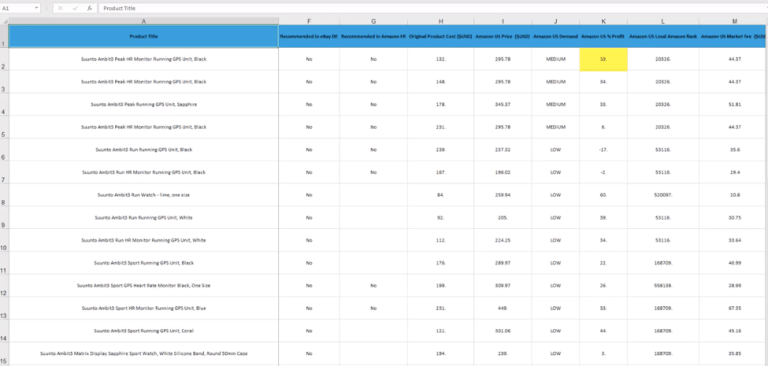Click the Amazon US % Profit header cell
The height and width of the screenshot is (366, 768).
coord(603,36)
